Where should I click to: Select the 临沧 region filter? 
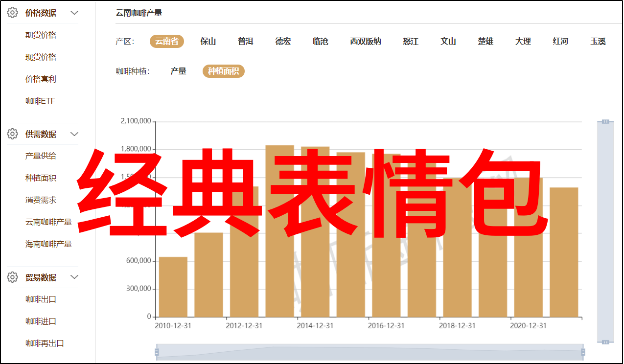tap(321, 42)
